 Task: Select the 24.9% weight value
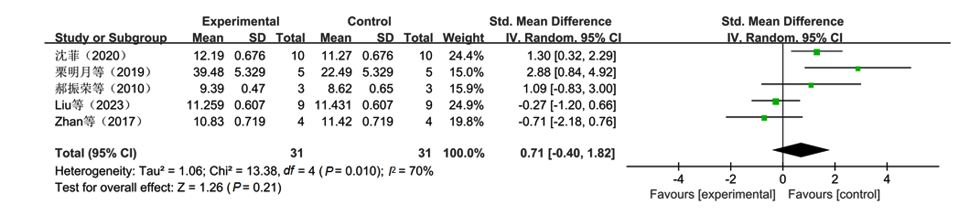tap(466, 105)
